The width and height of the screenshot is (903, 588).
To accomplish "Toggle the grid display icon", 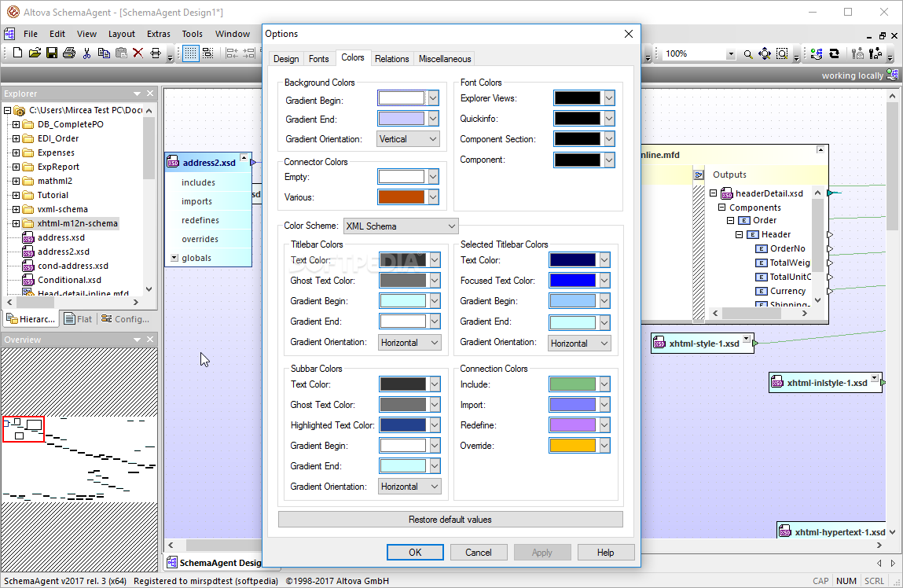I will tap(191, 53).
